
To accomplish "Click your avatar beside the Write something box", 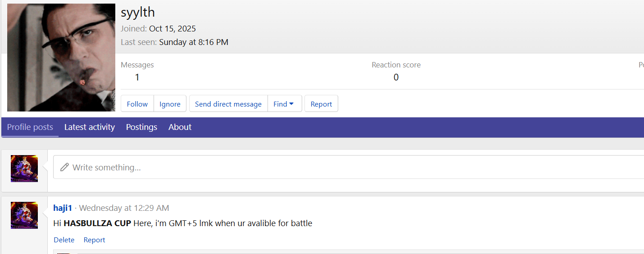I will point(24,169).
